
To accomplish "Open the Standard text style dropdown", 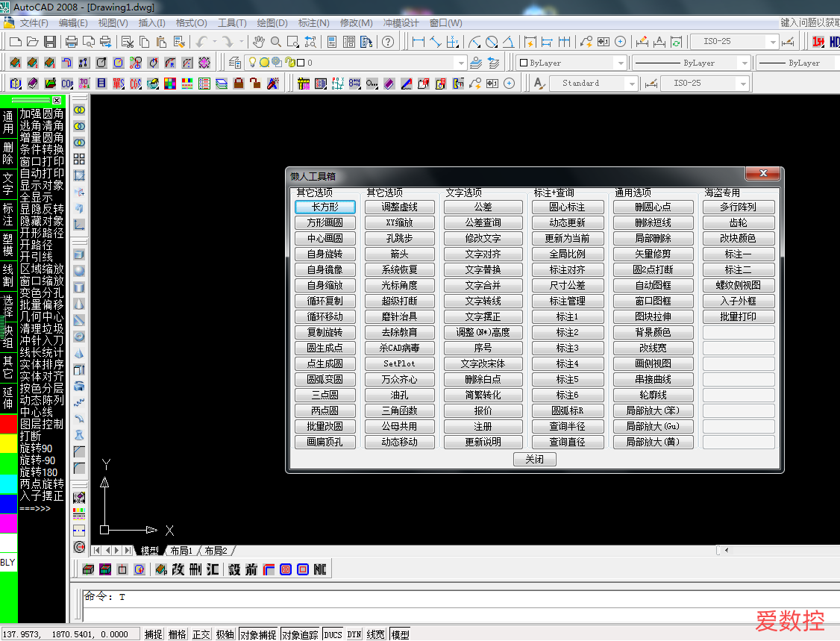I will (632, 83).
